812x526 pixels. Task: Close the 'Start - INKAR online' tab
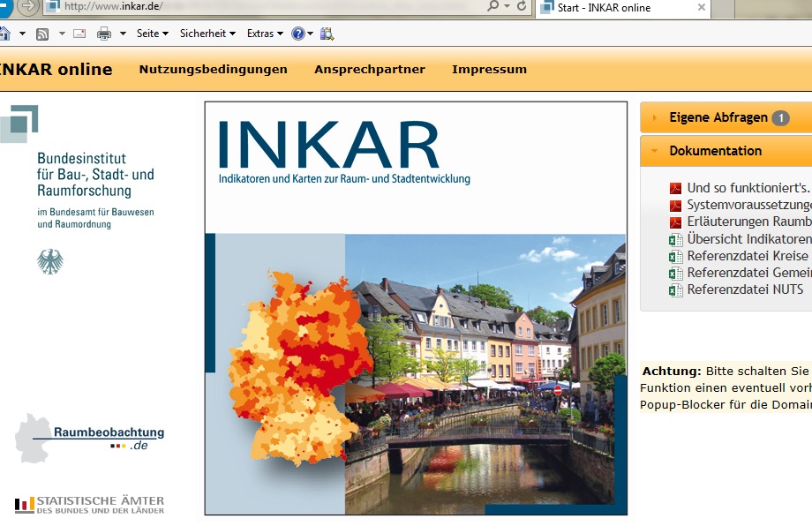(701, 7)
